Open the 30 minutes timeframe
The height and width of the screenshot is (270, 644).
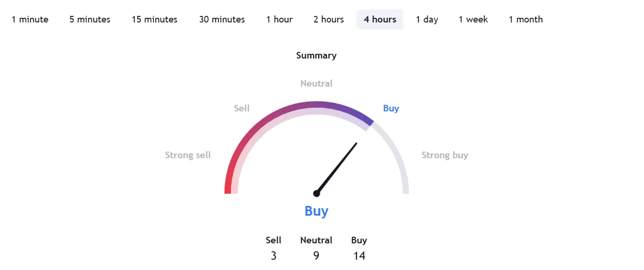pos(222,19)
